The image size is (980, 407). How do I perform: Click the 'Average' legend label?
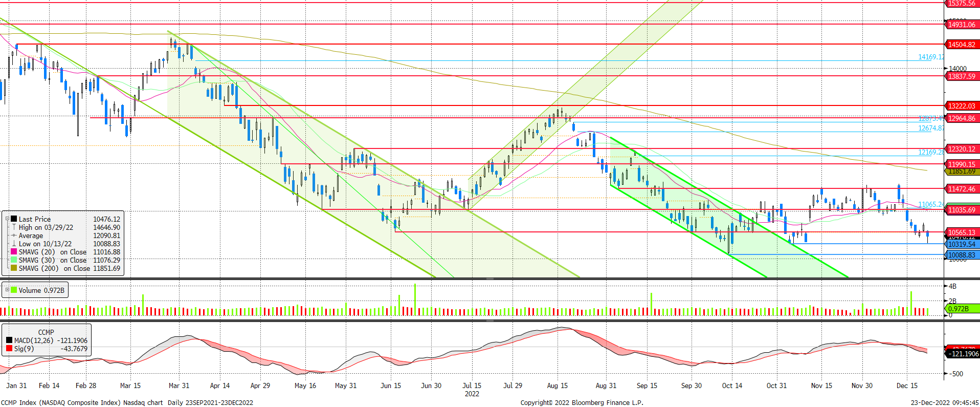tap(31, 235)
